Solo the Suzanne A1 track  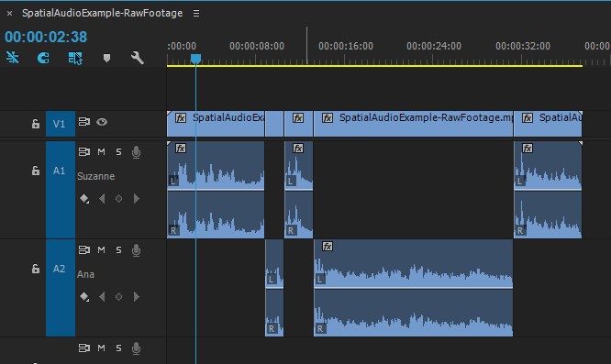click(118, 152)
